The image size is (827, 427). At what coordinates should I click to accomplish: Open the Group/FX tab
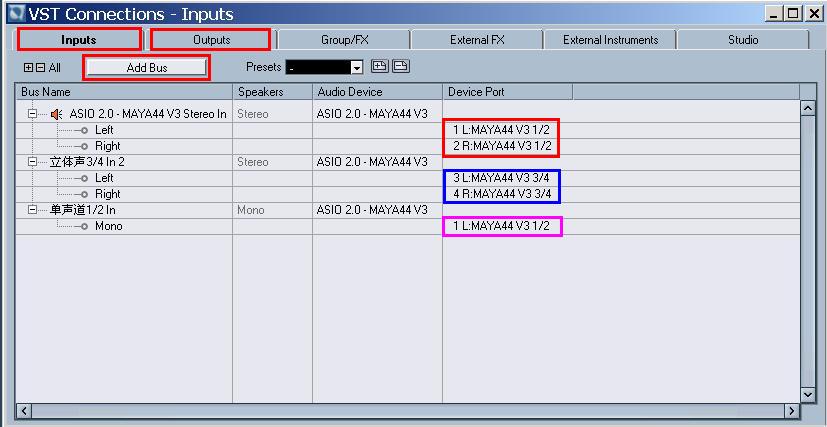344,40
